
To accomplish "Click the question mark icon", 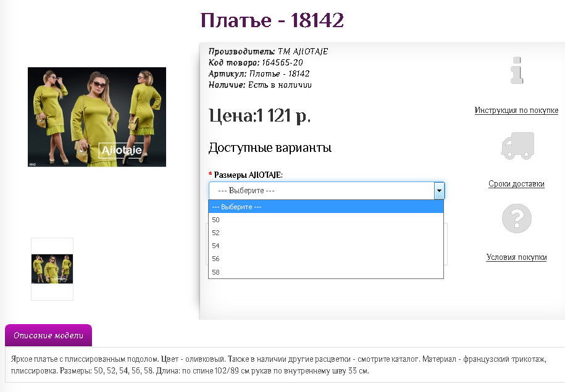I will tap(517, 219).
